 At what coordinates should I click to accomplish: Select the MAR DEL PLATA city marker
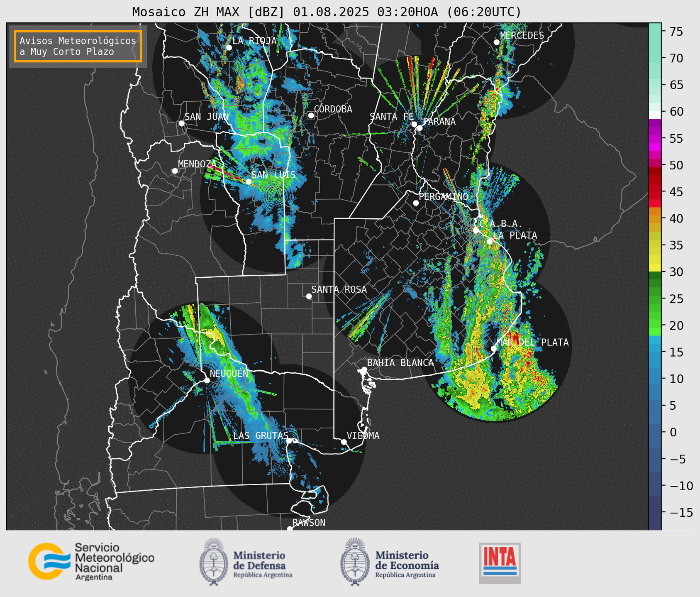click(494, 349)
